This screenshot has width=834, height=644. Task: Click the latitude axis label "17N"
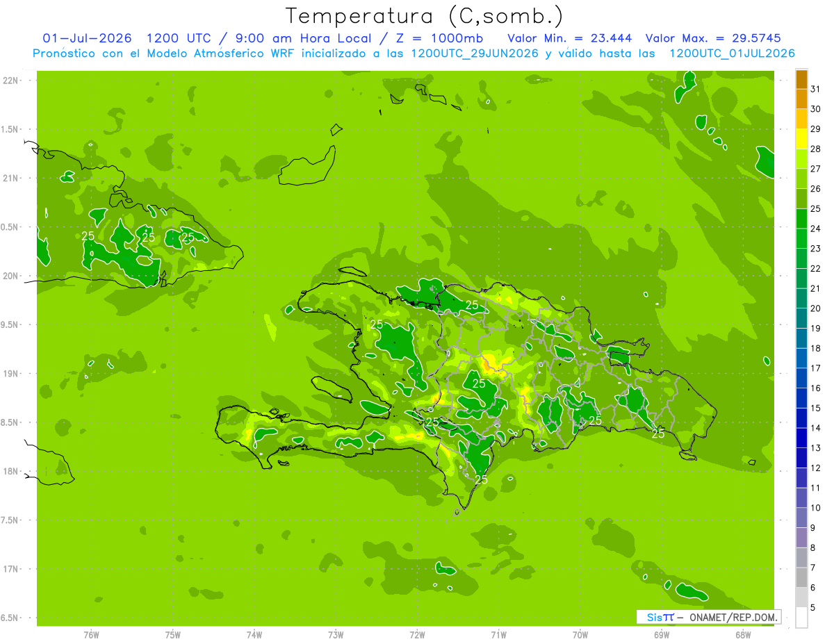point(12,569)
